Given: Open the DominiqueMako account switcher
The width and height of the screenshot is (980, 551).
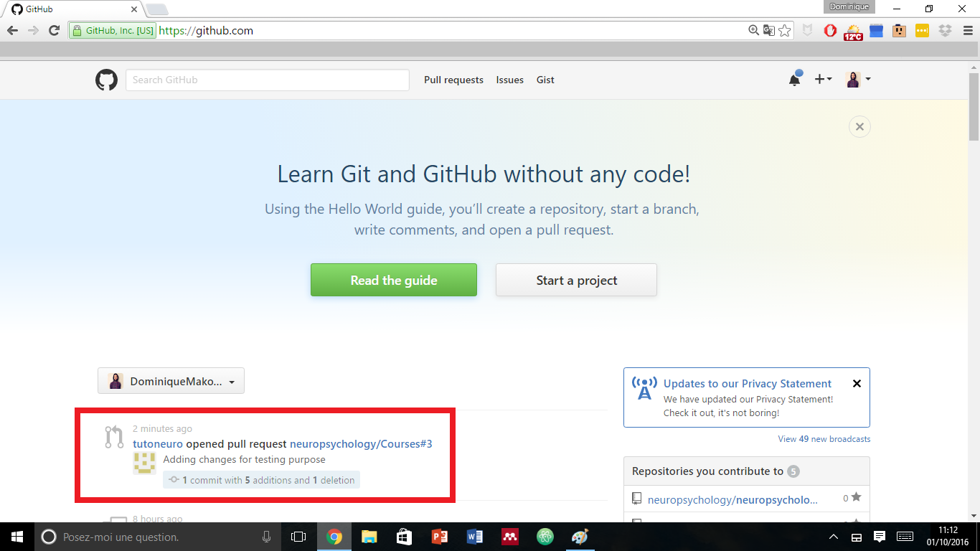Looking at the screenshot, I should click(171, 381).
